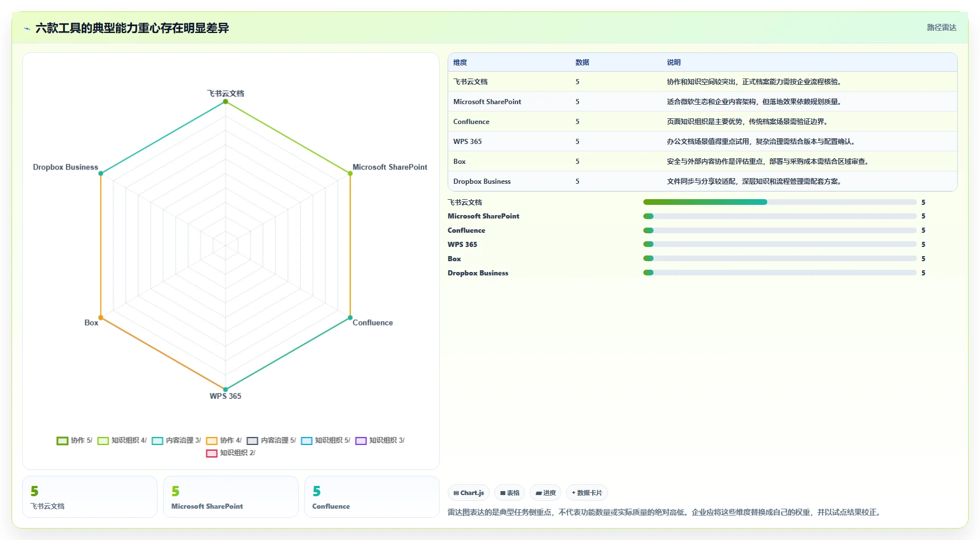The height and width of the screenshot is (540, 980).
Task: Click the Dropbox Business progress bar
Action: tap(780, 273)
